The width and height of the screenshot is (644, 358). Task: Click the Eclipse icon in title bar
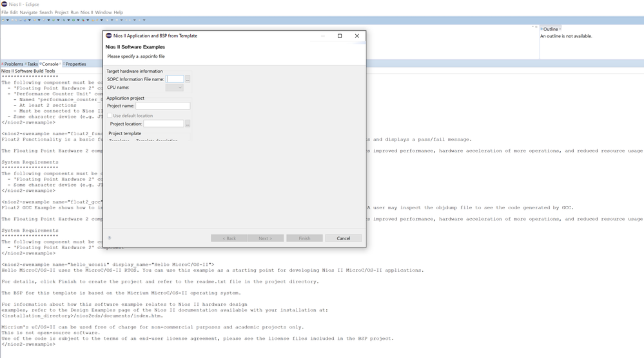[x=4, y=4]
